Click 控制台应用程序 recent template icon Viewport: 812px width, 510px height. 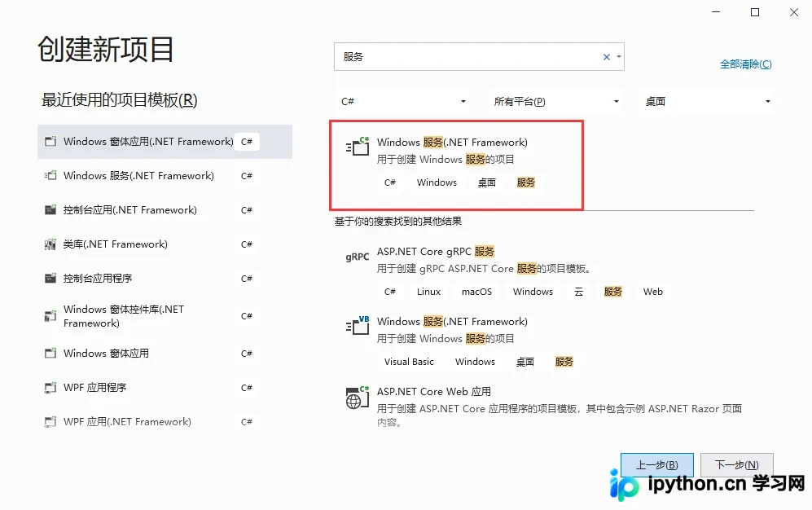(x=50, y=278)
